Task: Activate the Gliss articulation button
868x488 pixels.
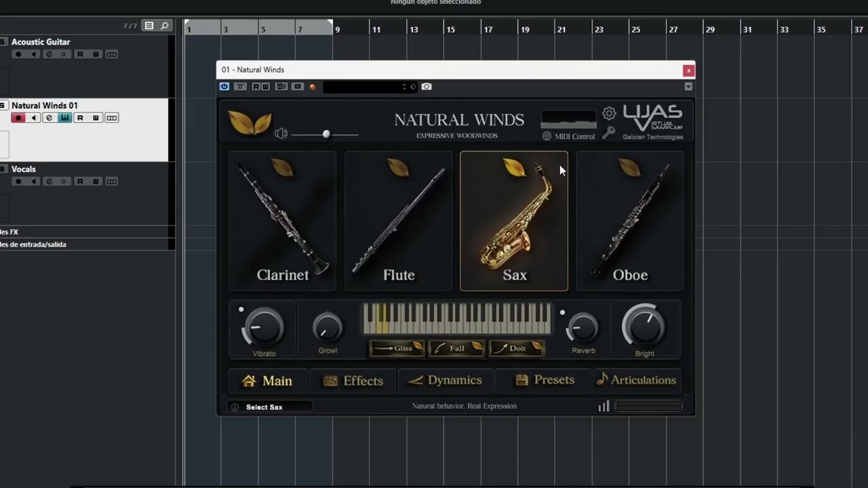Action: pyautogui.click(x=397, y=348)
